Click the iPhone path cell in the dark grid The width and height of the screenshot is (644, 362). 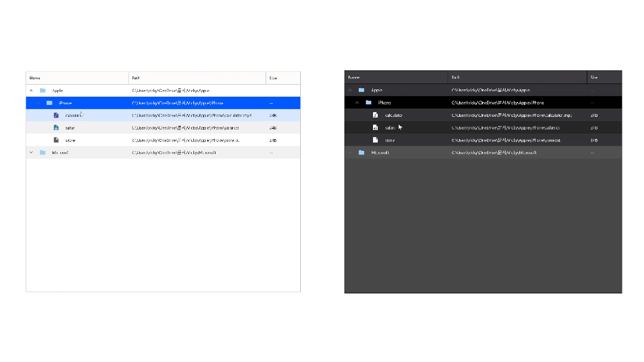click(517, 103)
